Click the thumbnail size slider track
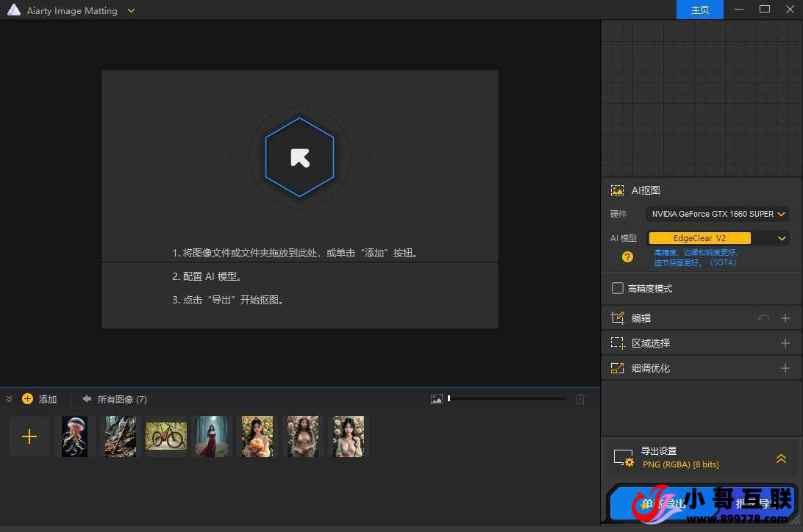This screenshot has height=532, width=803. pos(507,399)
